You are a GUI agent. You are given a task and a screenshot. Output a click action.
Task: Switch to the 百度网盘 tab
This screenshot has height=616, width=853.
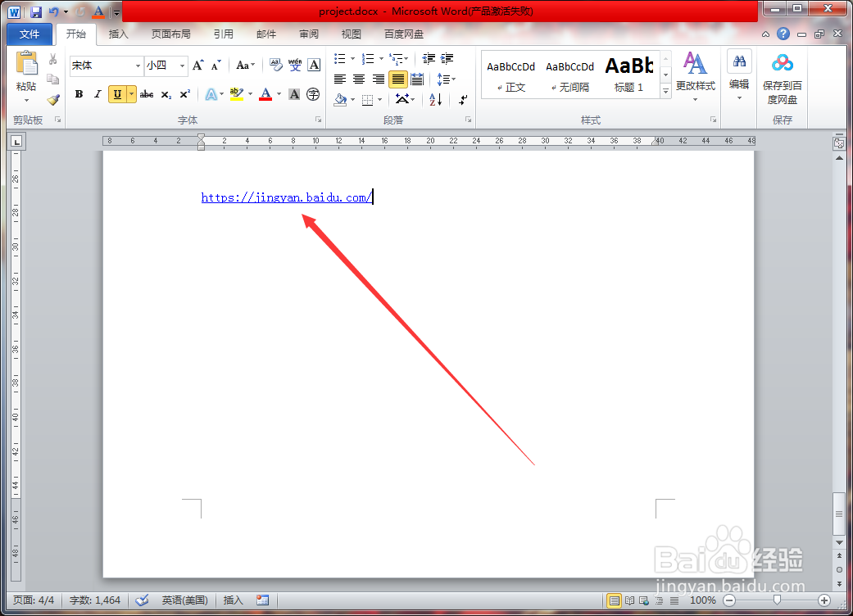[x=404, y=34]
